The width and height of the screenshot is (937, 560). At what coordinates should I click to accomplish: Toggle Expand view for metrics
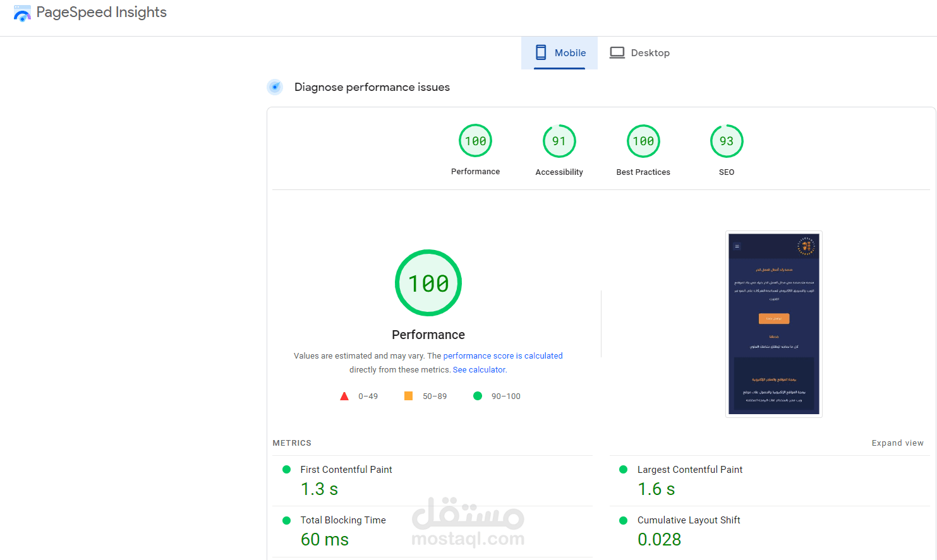coord(898,443)
